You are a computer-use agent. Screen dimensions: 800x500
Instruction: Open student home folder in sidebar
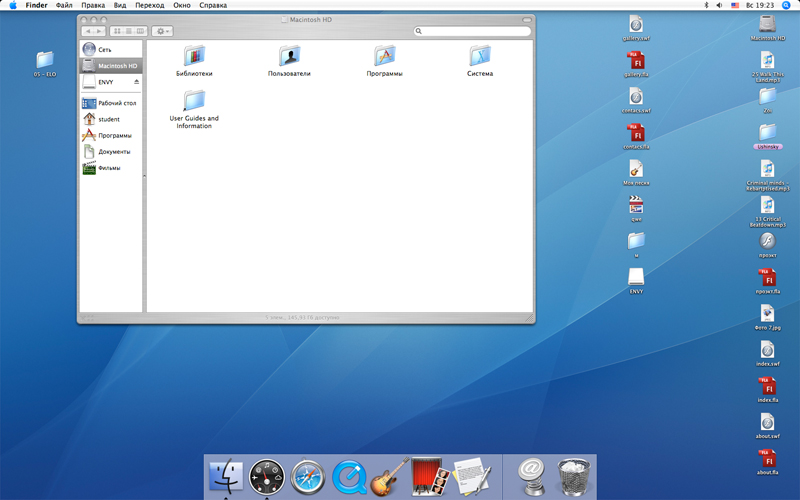click(111, 119)
